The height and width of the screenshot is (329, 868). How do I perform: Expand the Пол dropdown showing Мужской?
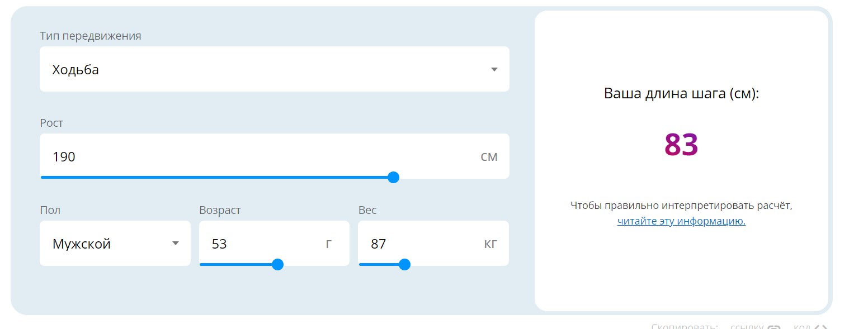[115, 244]
